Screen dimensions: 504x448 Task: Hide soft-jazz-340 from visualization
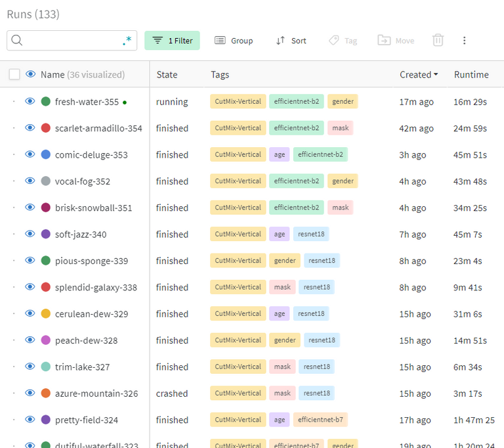point(30,234)
